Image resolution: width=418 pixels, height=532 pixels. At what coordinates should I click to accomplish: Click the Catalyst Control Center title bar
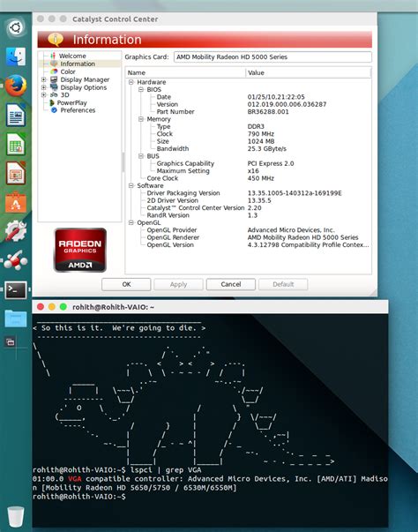205,19
